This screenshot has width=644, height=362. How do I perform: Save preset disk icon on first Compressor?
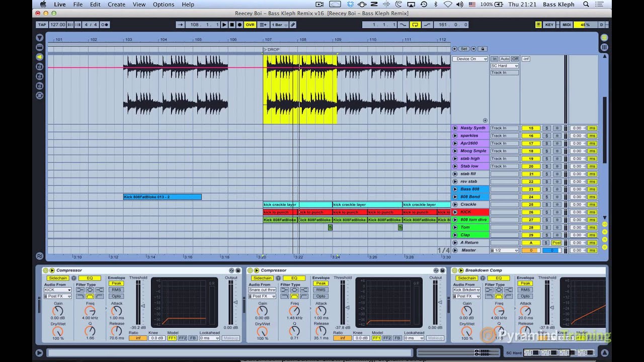tap(238, 270)
